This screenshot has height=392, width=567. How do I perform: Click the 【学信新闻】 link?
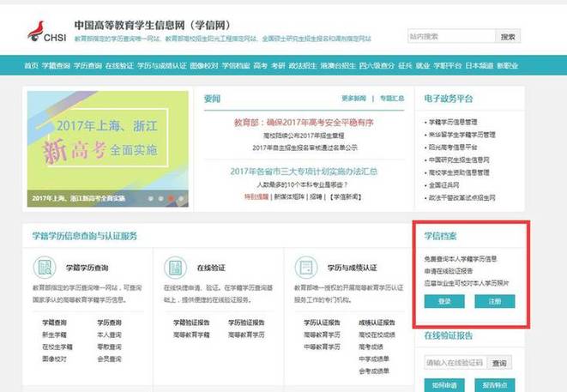[346, 196]
